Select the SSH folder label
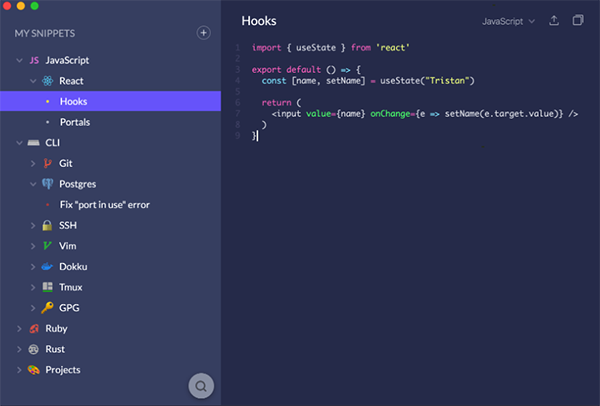The height and width of the screenshot is (406, 600). [x=68, y=225]
